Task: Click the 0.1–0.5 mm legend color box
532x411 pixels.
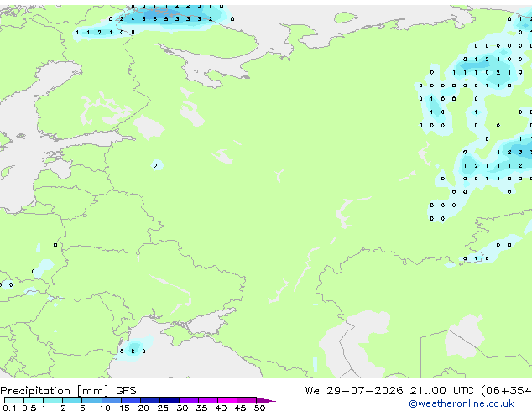Action: pos(14,400)
